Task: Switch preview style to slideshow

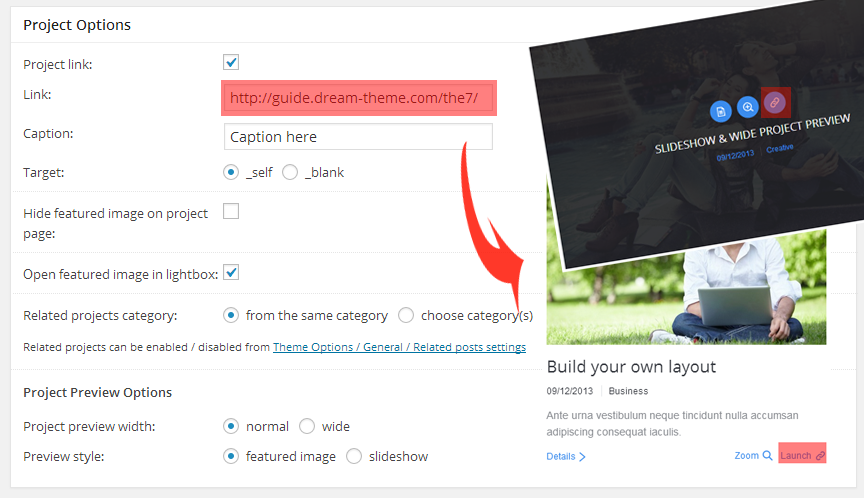Action: (354, 456)
